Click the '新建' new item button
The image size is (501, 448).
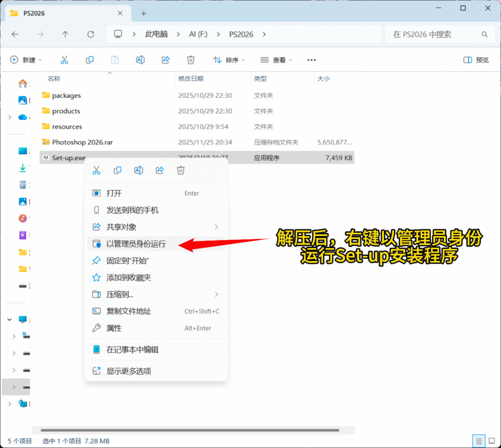click(26, 60)
